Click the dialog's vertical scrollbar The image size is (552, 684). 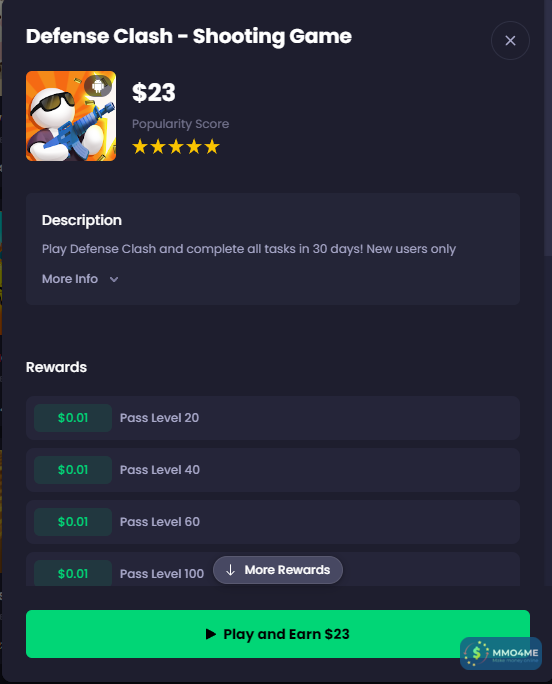548,129
